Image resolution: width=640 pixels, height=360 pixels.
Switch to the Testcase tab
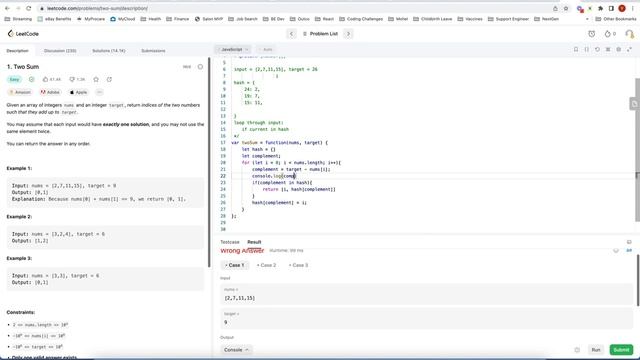[230, 242]
